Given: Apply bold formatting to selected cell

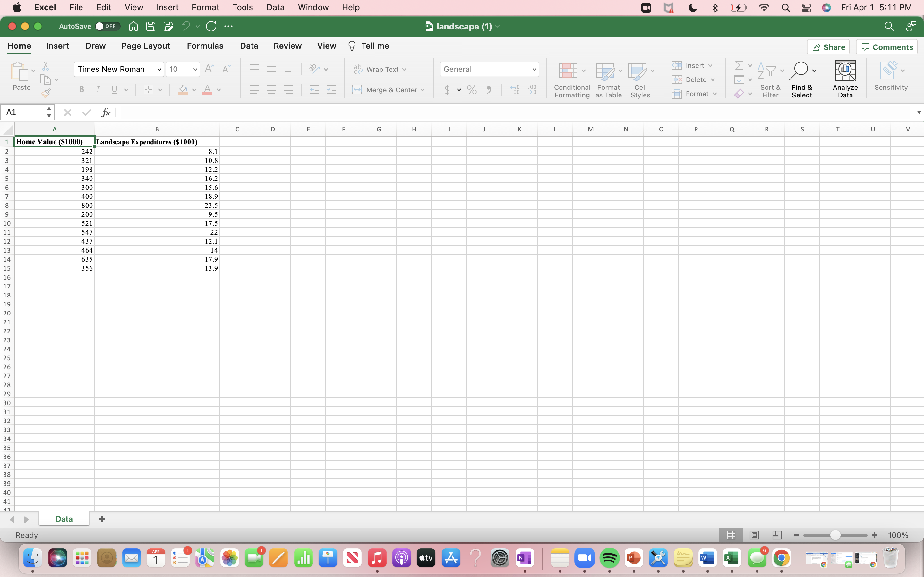Looking at the screenshot, I should (x=81, y=89).
